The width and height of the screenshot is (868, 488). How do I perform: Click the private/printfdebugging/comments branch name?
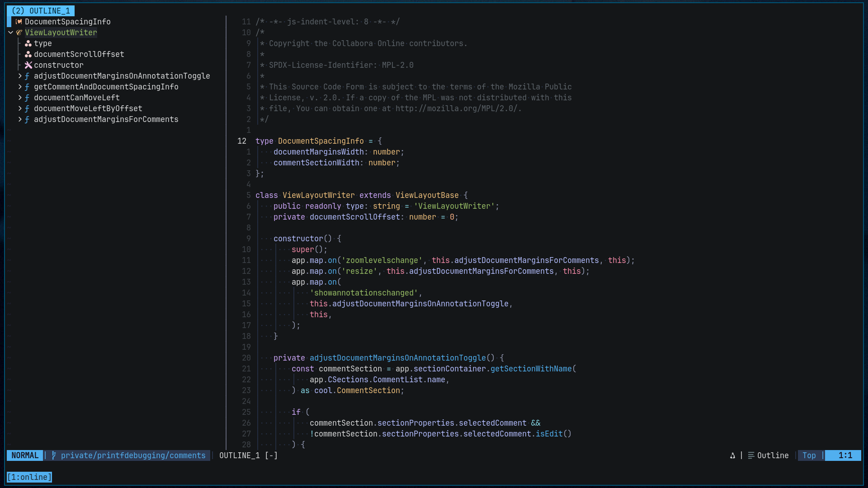133,455
